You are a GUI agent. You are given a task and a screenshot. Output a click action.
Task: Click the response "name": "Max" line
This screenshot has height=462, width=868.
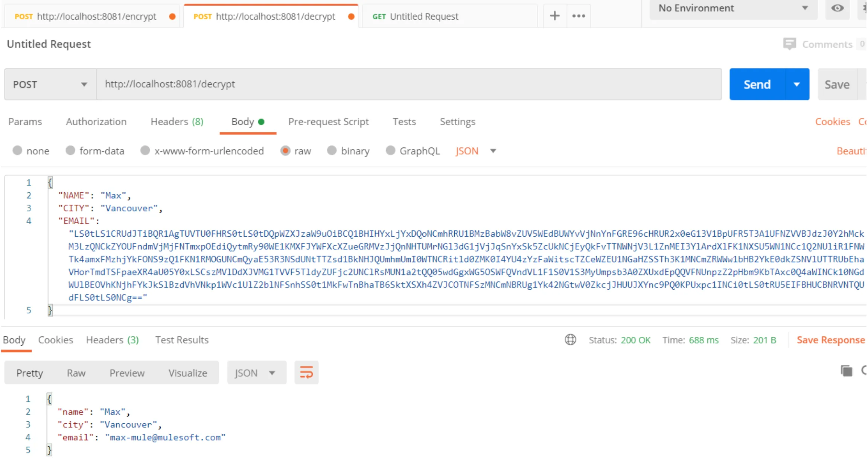93,412
